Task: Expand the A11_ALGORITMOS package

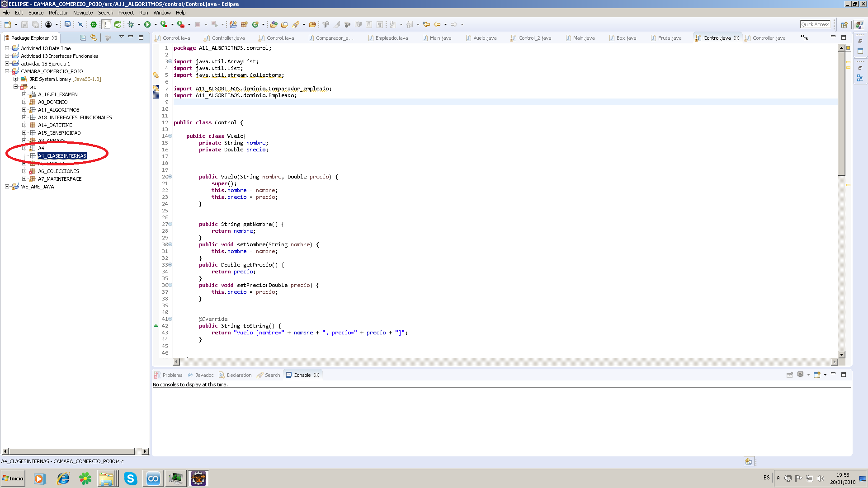Action: point(24,110)
